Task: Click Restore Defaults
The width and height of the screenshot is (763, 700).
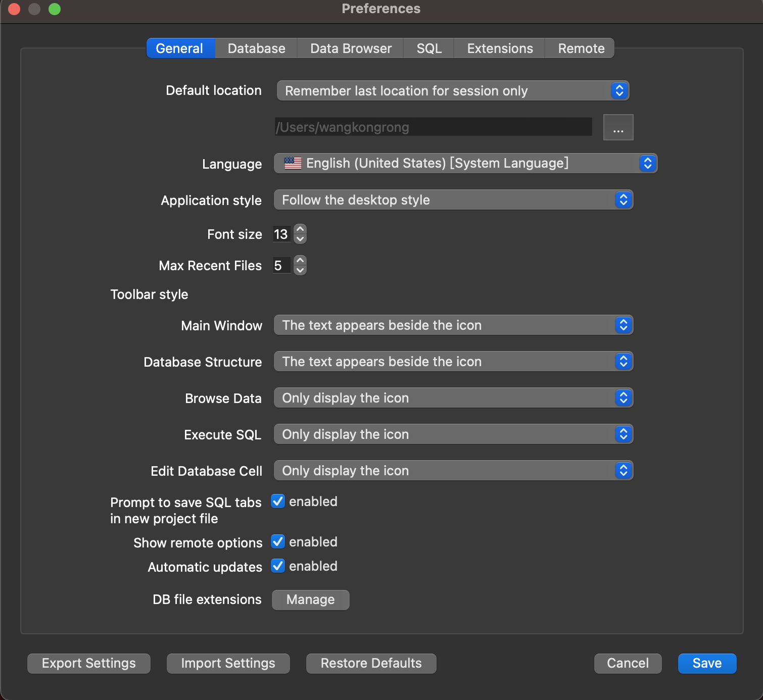Action: [x=370, y=663]
